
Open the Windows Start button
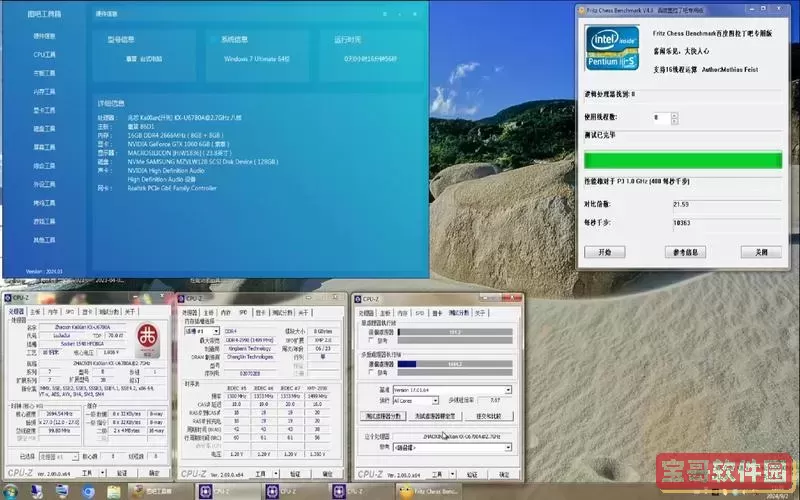click(x=9, y=491)
